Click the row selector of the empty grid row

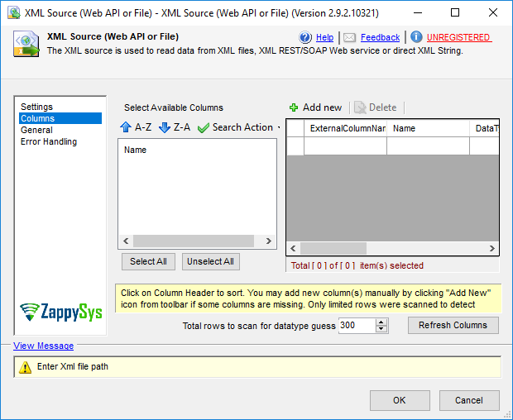coord(295,146)
